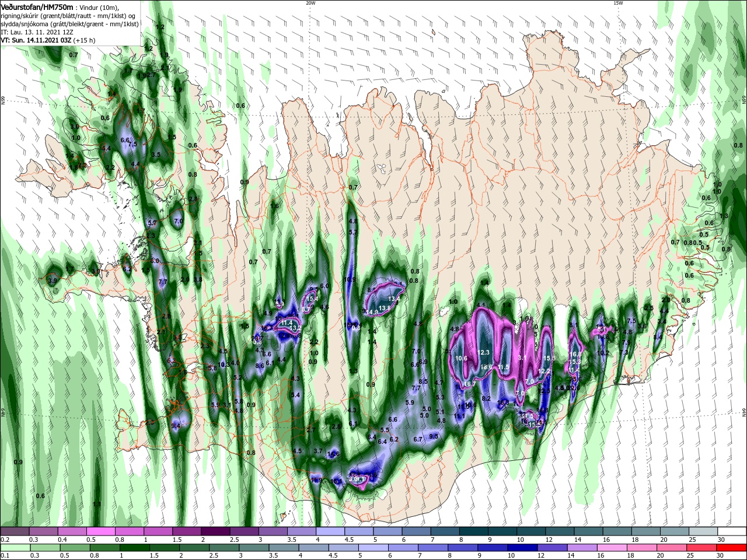Click the 'IT: Lau. 13. 11. 2021 12Z' line
The width and height of the screenshot is (747, 560).
[37, 32]
